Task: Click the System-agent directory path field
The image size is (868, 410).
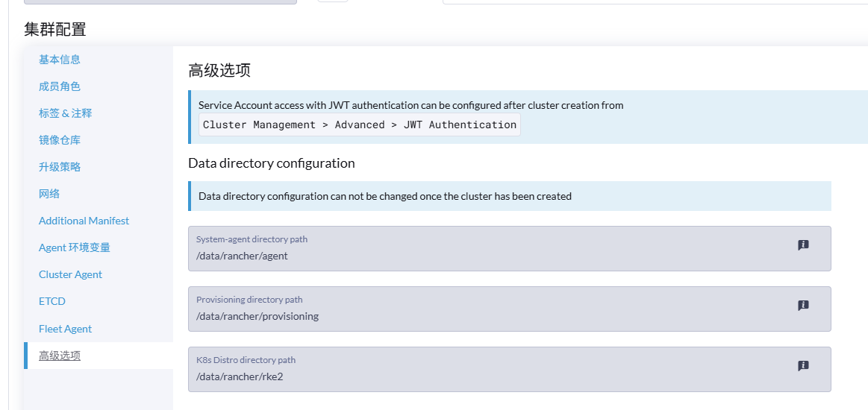Action: (509, 249)
